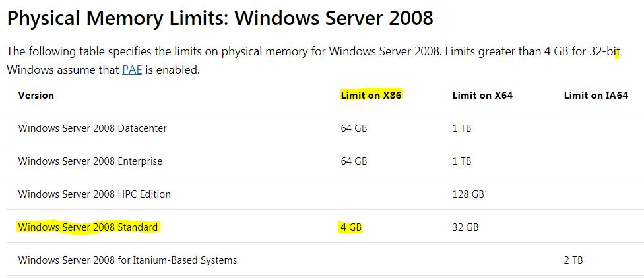This screenshot has width=644, height=278.
Task: Select Windows Server 2008 HPC Edition label
Action: pyautogui.click(x=94, y=194)
